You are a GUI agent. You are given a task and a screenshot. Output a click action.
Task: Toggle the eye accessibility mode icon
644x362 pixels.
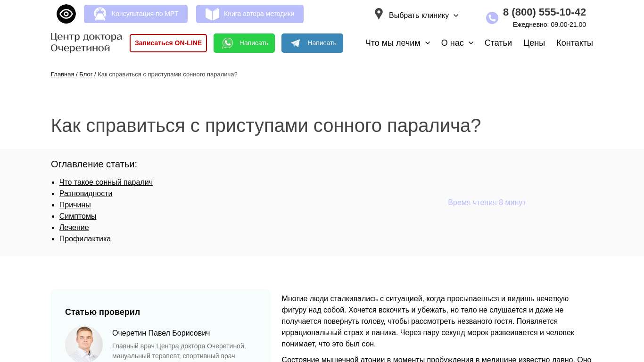point(66,14)
